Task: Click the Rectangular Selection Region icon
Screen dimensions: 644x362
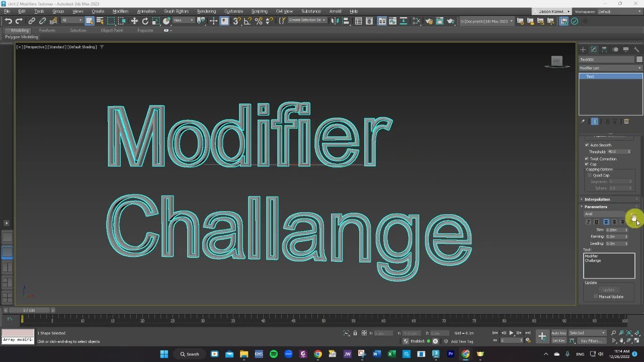Action: [x=111, y=21]
